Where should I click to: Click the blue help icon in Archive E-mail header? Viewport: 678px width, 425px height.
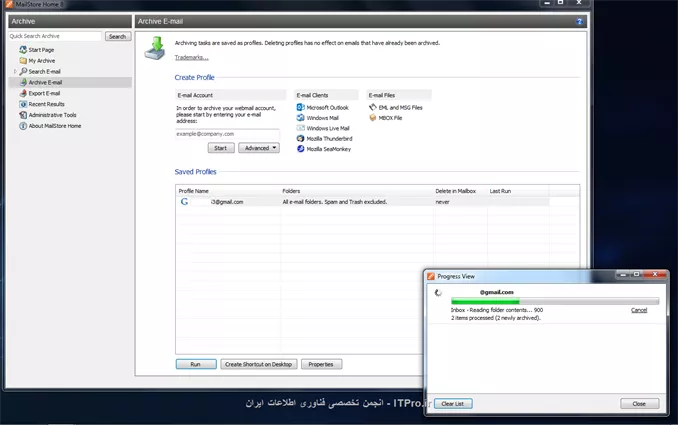click(x=579, y=21)
